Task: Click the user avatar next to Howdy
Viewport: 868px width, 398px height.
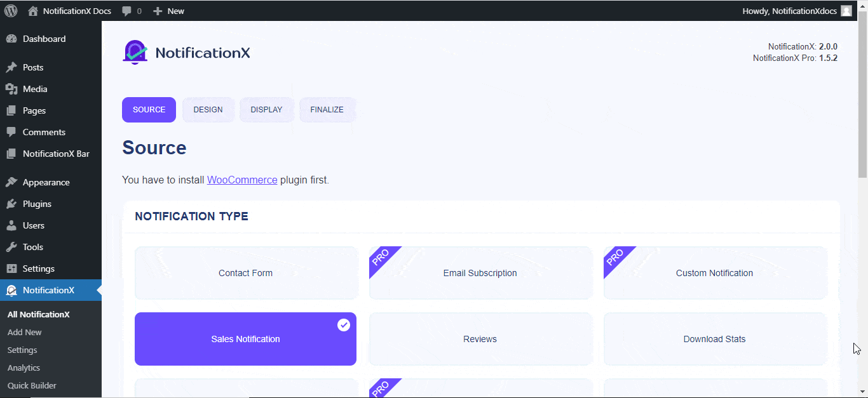Action: pyautogui.click(x=846, y=11)
